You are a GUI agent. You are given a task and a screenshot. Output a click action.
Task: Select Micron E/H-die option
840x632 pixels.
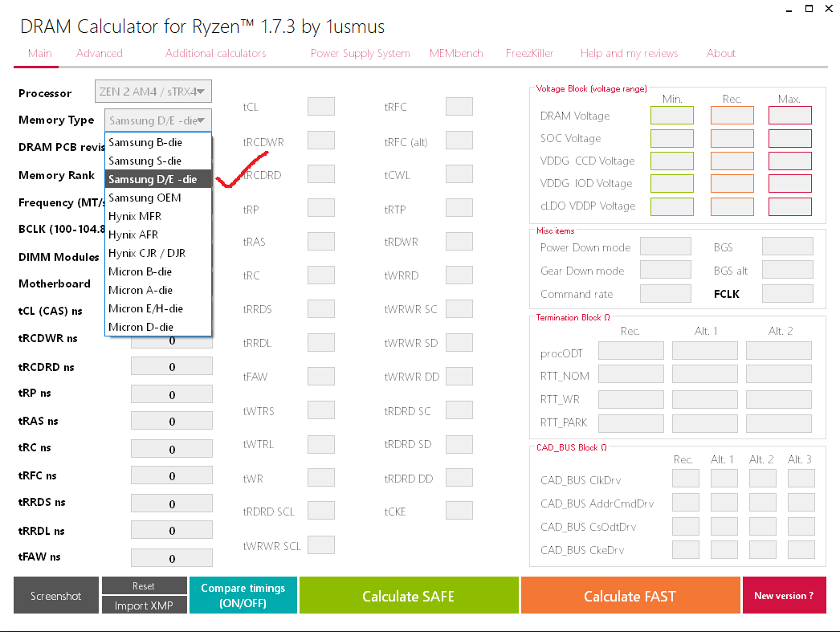(158, 308)
